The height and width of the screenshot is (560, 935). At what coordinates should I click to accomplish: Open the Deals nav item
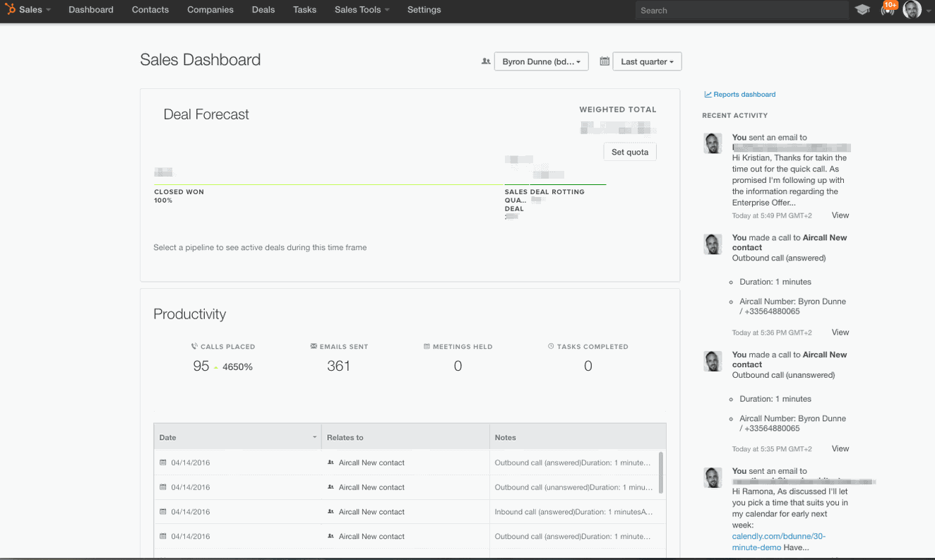263,10
